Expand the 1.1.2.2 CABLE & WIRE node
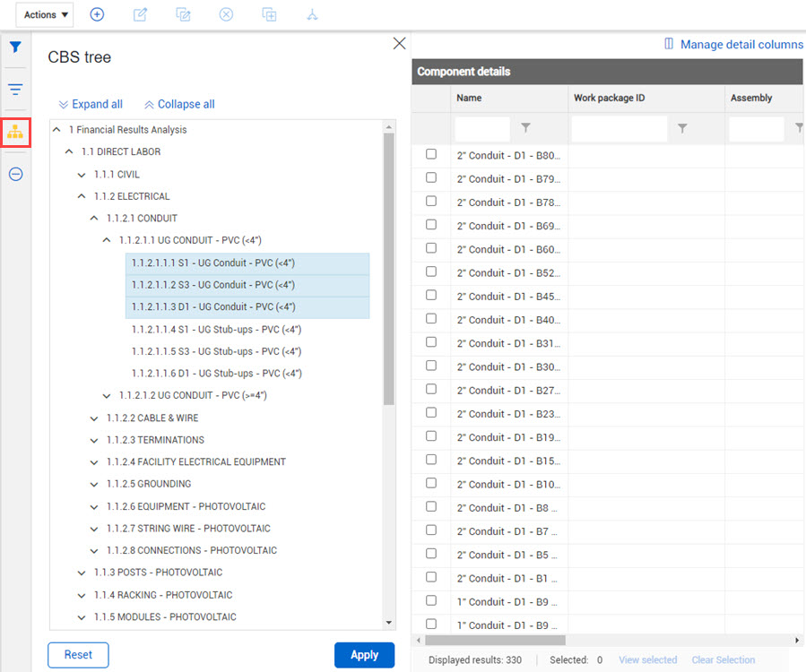 94,418
